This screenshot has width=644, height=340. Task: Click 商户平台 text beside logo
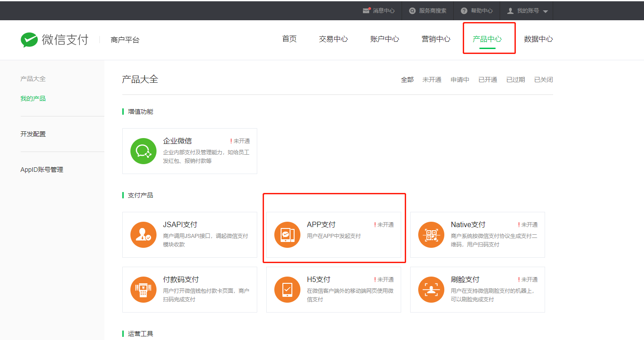(x=125, y=40)
